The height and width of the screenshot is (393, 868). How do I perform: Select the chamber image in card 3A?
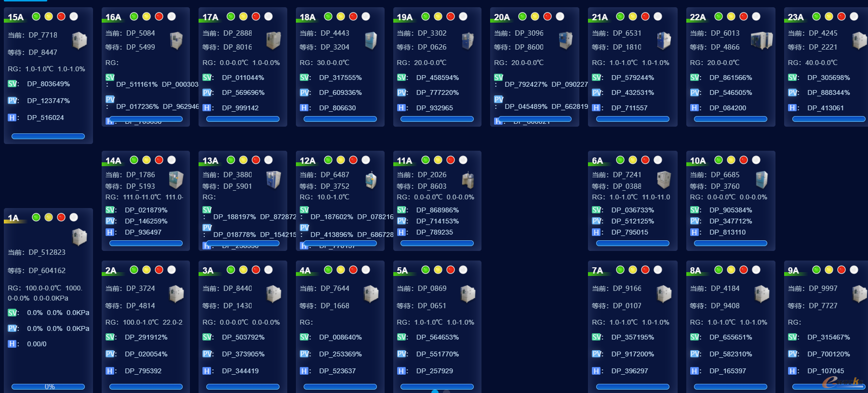274,294
